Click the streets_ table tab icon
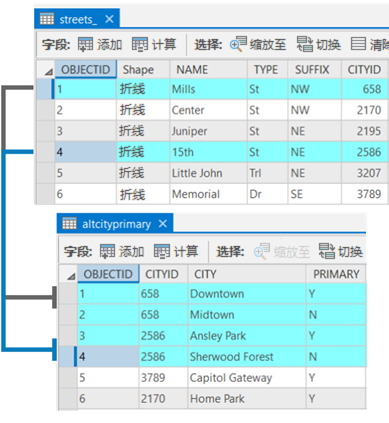 click(x=47, y=19)
